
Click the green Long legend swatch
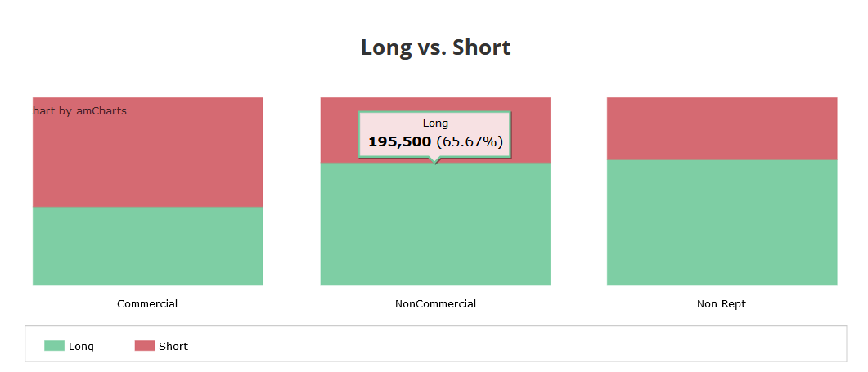tap(54, 346)
